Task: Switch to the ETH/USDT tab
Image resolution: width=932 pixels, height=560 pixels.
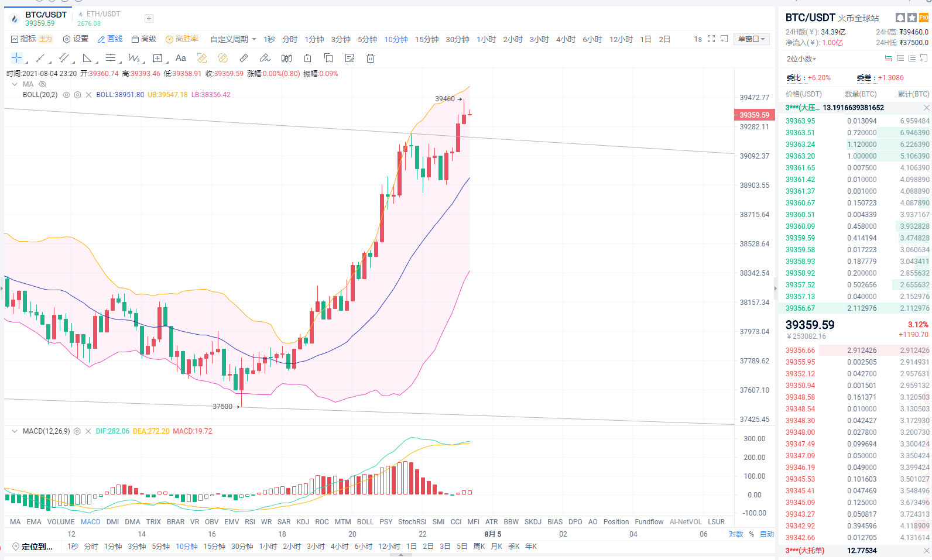Action: pos(98,18)
